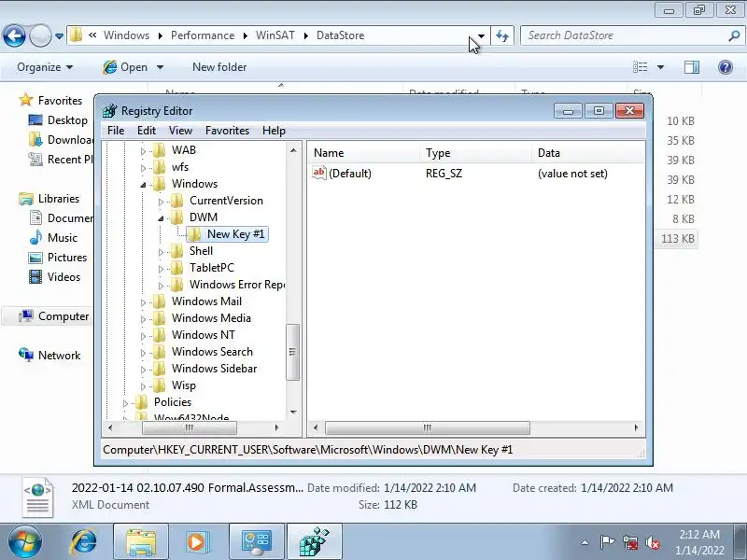Select New Key #1 folder icon

194,234
